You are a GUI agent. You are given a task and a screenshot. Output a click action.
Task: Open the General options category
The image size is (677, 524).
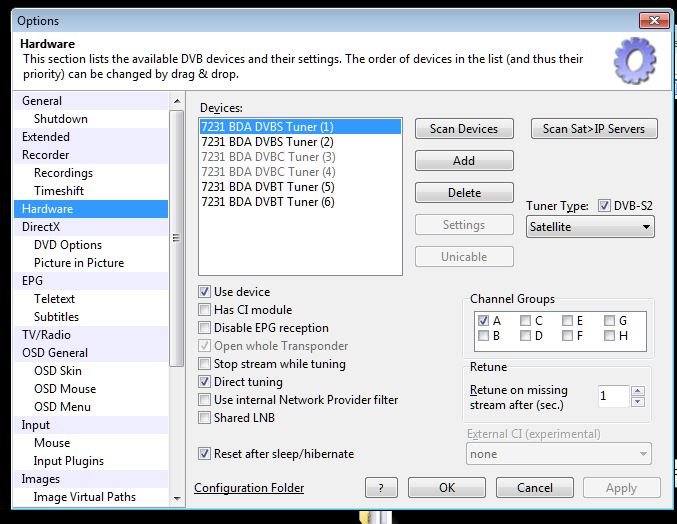(x=91, y=101)
